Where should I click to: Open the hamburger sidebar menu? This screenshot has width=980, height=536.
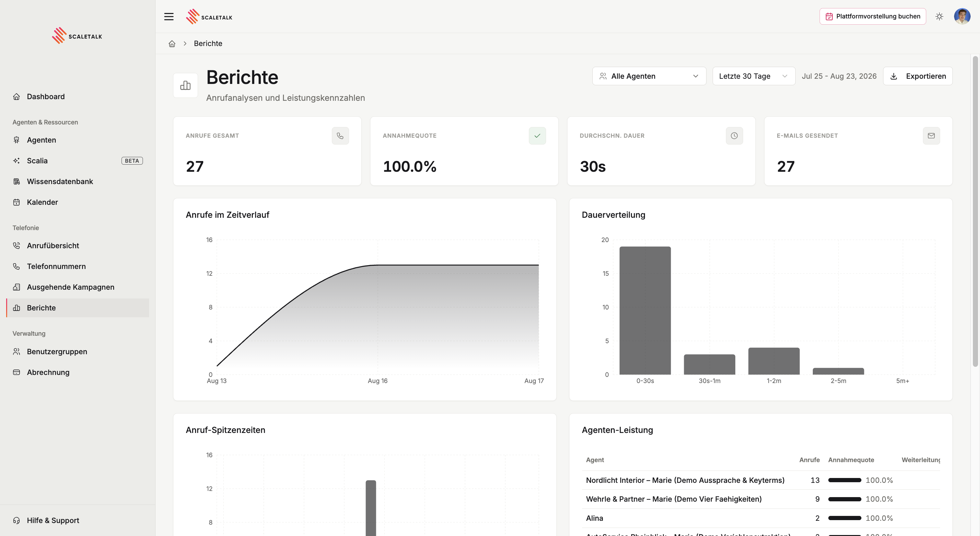click(x=169, y=17)
